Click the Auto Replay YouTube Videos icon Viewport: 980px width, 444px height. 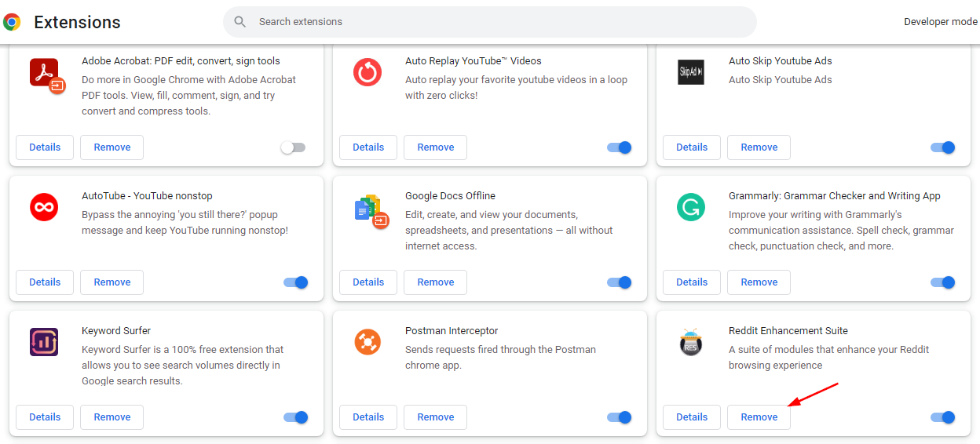coord(367,72)
